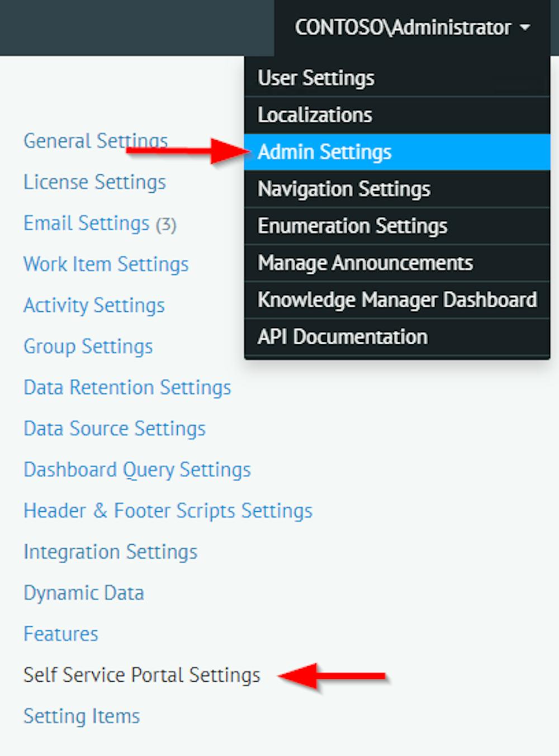This screenshot has height=756, width=559.
Task: View the API Documentation
Action: (x=342, y=336)
